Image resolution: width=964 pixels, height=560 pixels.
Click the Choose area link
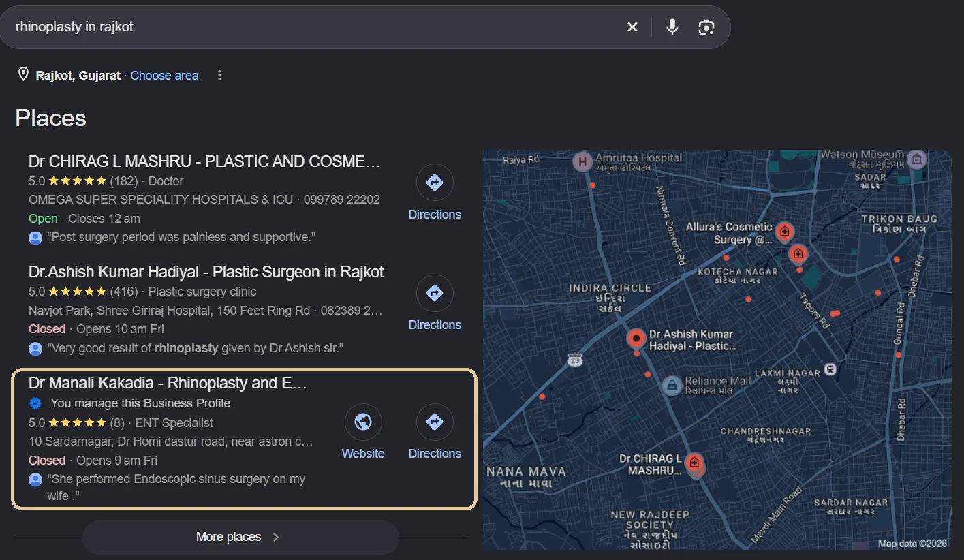(x=164, y=76)
